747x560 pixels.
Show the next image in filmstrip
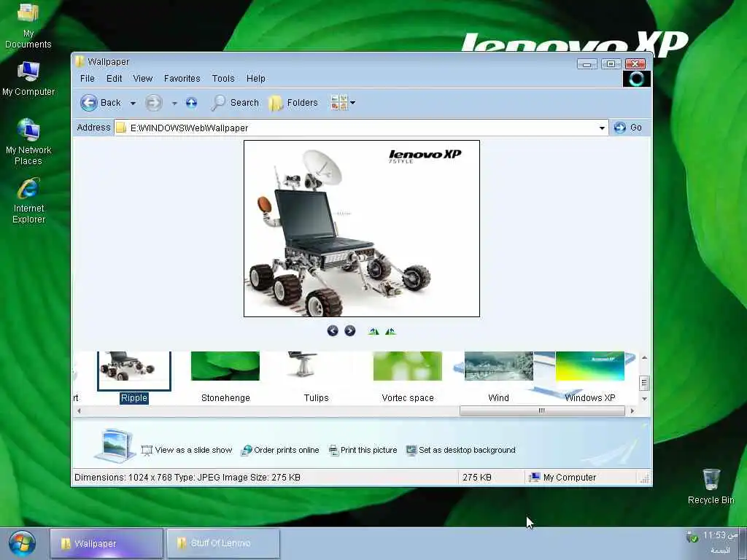coord(349,331)
